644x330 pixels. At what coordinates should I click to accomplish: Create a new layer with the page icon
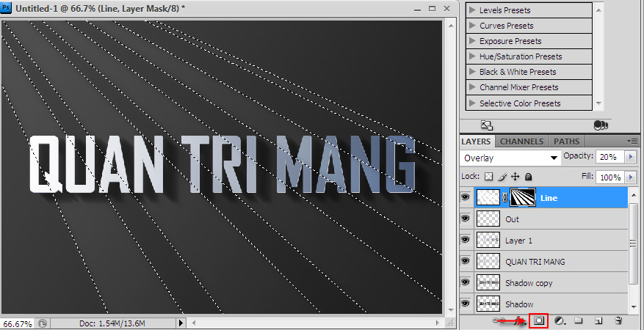tap(598, 320)
